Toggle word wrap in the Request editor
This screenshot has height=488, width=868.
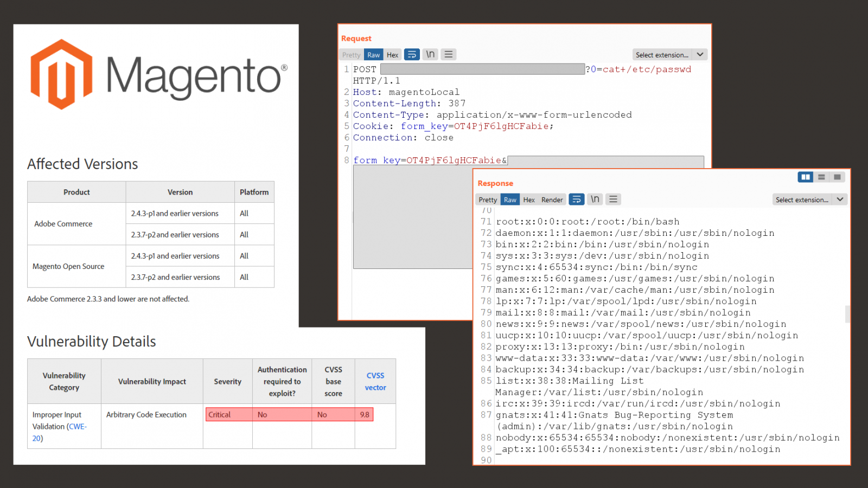[x=412, y=54]
